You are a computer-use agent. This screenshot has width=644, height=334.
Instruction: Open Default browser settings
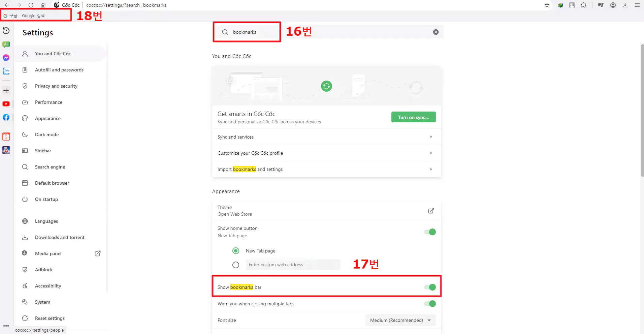point(61,183)
